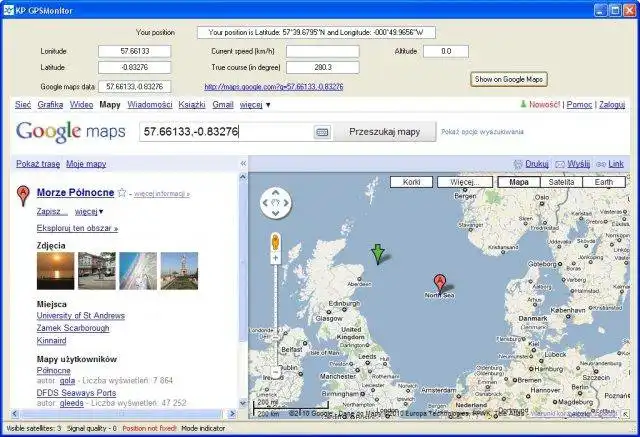Click the Street View pegman icon
The height and width of the screenshot is (437, 640).
point(276,242)
